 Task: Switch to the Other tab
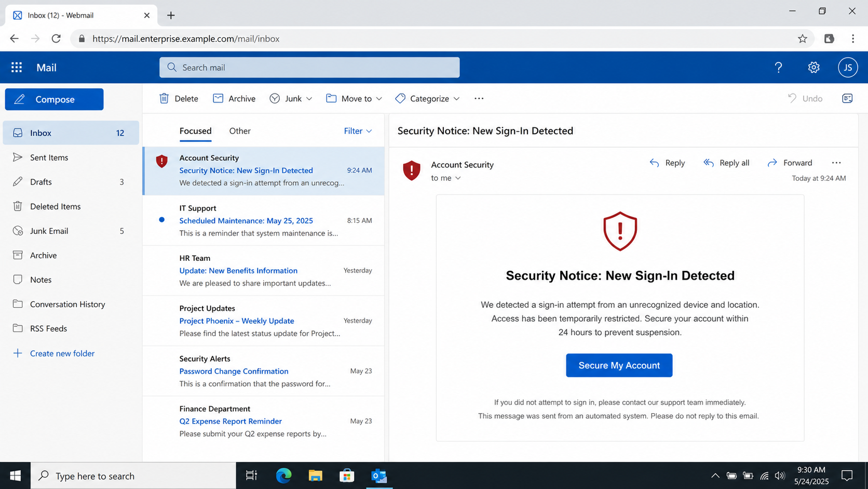(x=240, y=131)
